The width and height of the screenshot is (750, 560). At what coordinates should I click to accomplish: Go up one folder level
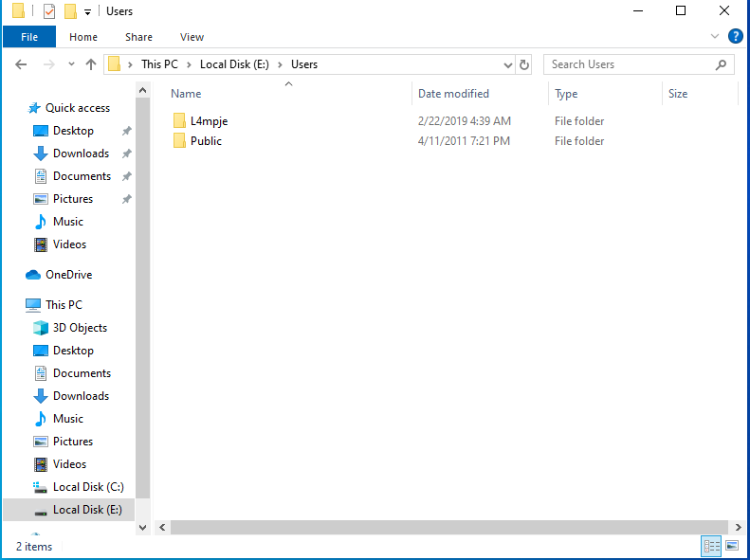pyautogui.click(x=91, y=64)
